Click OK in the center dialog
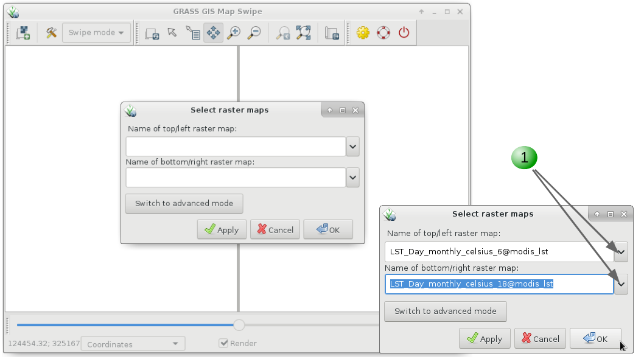This screenshot has height=362, width=644. pos(328,229)
